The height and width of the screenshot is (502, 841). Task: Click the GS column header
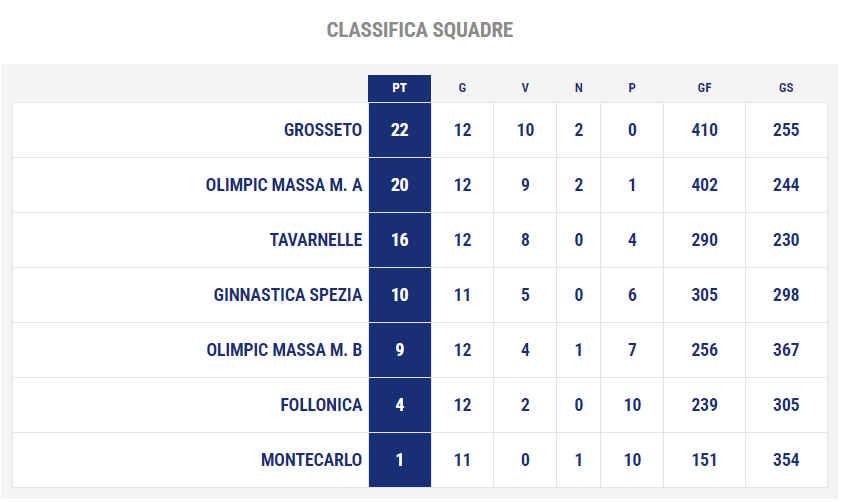(786, 88)
